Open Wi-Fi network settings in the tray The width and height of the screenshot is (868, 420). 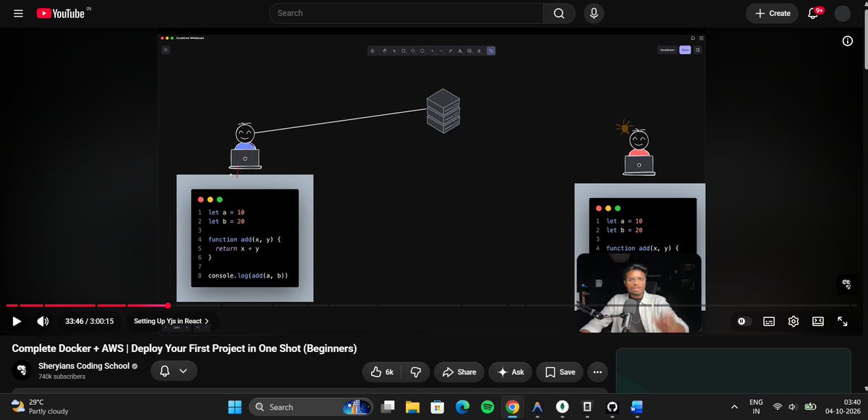(778, 406)
